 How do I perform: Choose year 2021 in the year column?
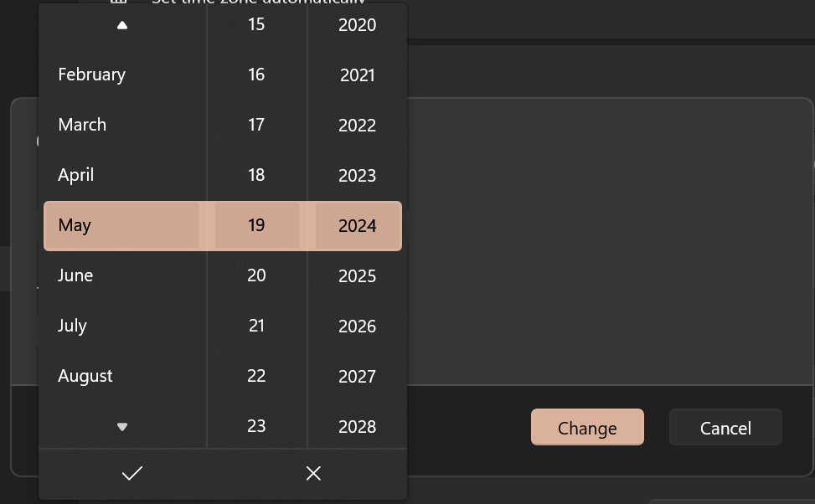(x=357, y=75)
